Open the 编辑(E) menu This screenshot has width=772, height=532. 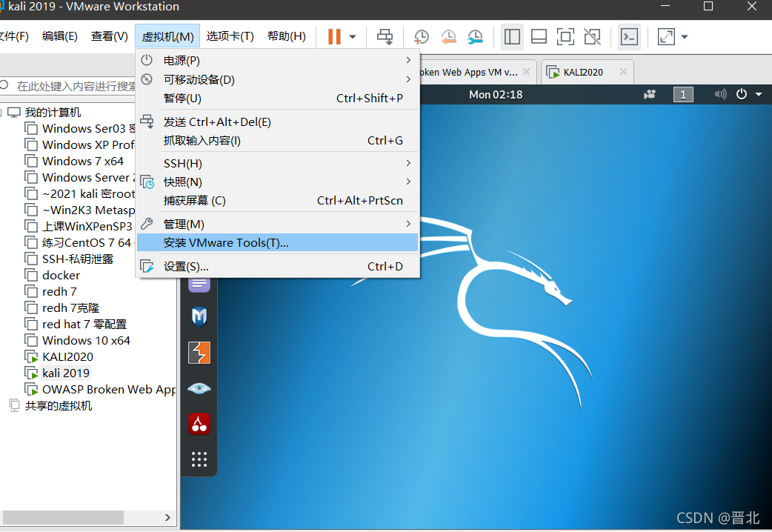pos(59,36)
